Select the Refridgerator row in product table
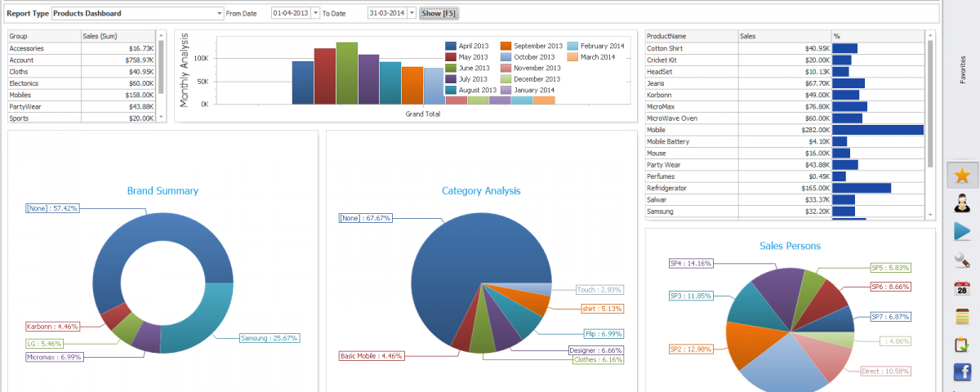The height and width of the screenshot is (392, 980). 690,188
